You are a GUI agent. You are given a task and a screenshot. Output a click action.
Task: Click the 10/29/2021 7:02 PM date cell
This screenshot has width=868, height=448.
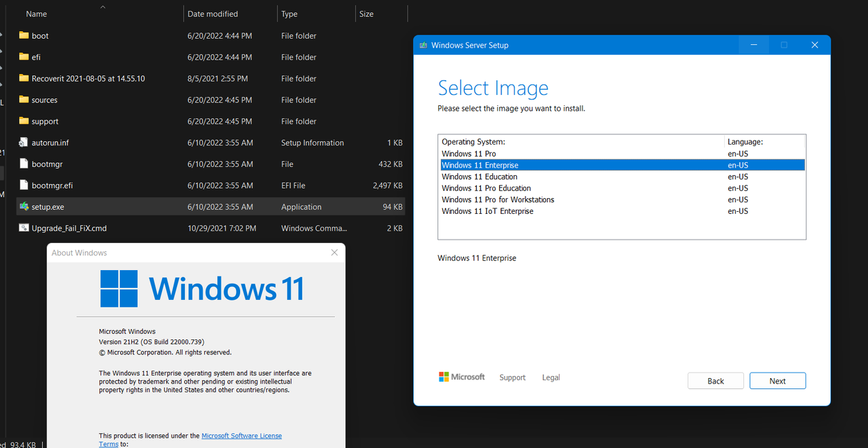222,228
